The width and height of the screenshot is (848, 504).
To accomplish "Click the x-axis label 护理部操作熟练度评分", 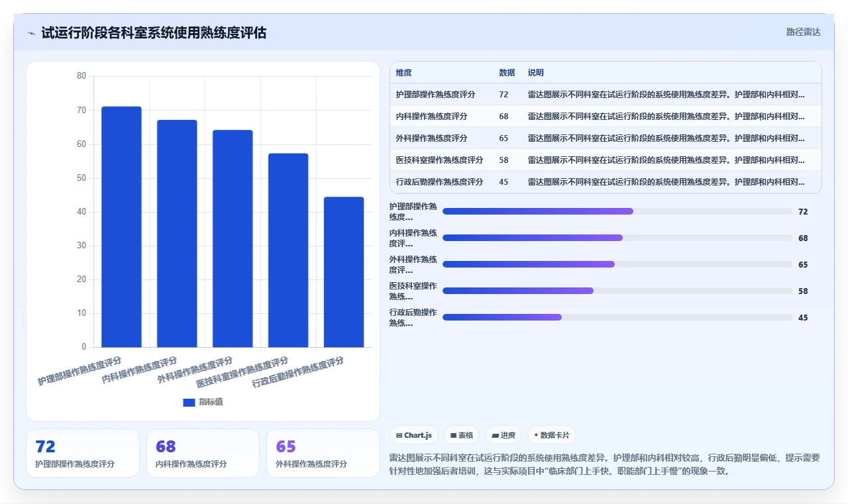I will pyautogui.click(x=80, y=371).
